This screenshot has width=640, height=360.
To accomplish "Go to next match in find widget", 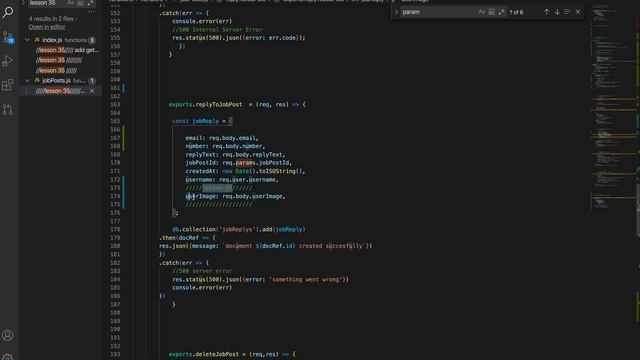I will click(557, 12).
